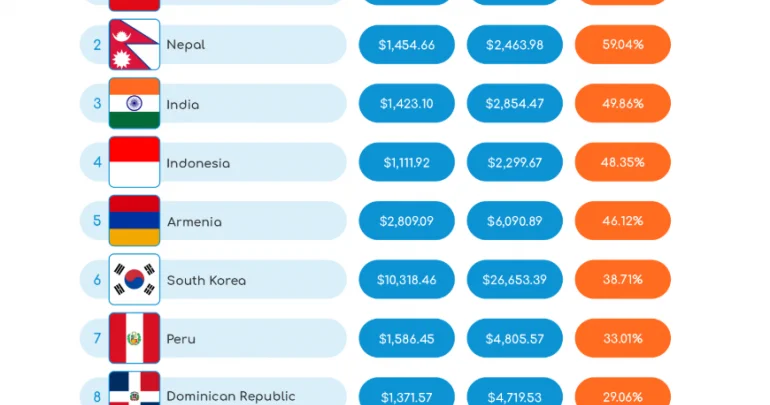Click the South Korea country name
Image resolution: width=770 pixels, height=405 pixels.
[x=206, y=280]
